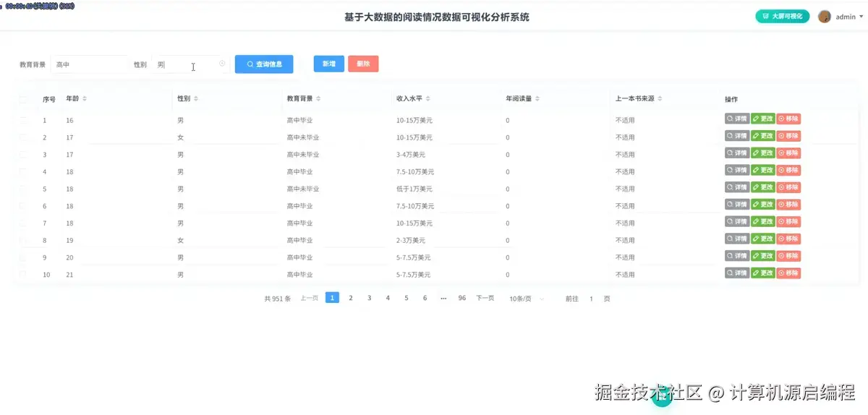Open 大屏可视化 big-screen dashboard
This screenshot has height=415, width=868.
click(x=782, y=16)
